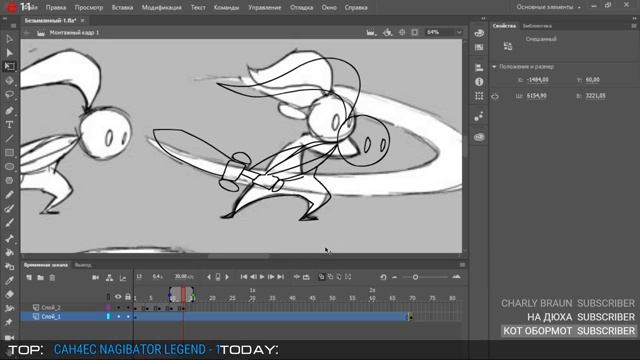
Task: Select the Free Transform tool
Action: pyautogui.click(x=9, y=67)
